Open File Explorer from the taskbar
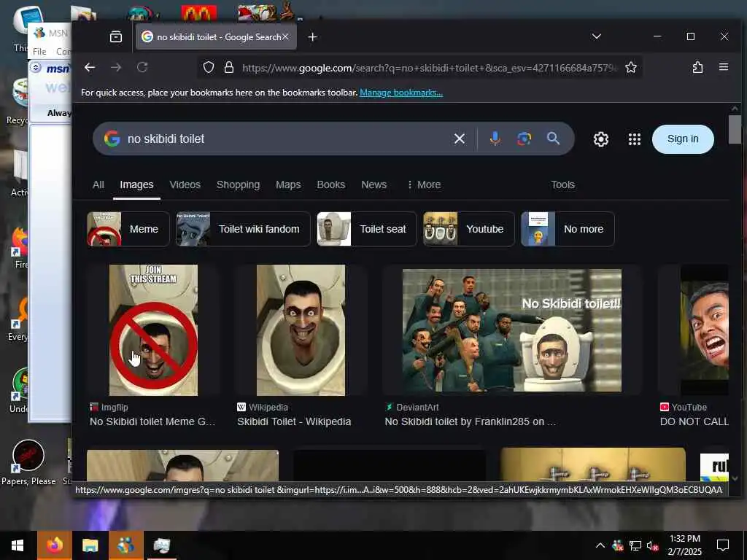747x560 pixels. 90,545
